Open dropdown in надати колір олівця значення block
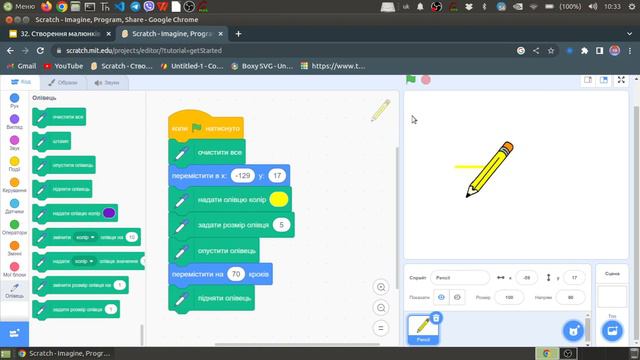This screenshot has width=640, height=360. coord(84,261)
